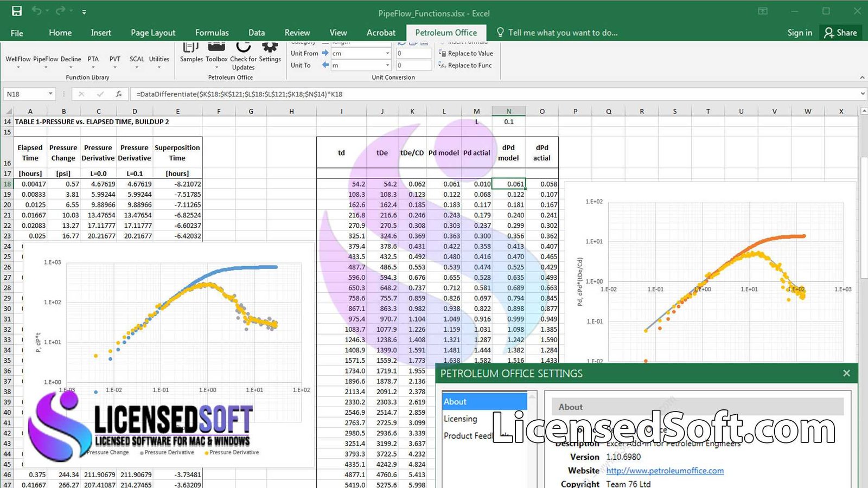Click the Insert Function fx icon
This screenshot has width=868, height=488.
click(119, 94)
